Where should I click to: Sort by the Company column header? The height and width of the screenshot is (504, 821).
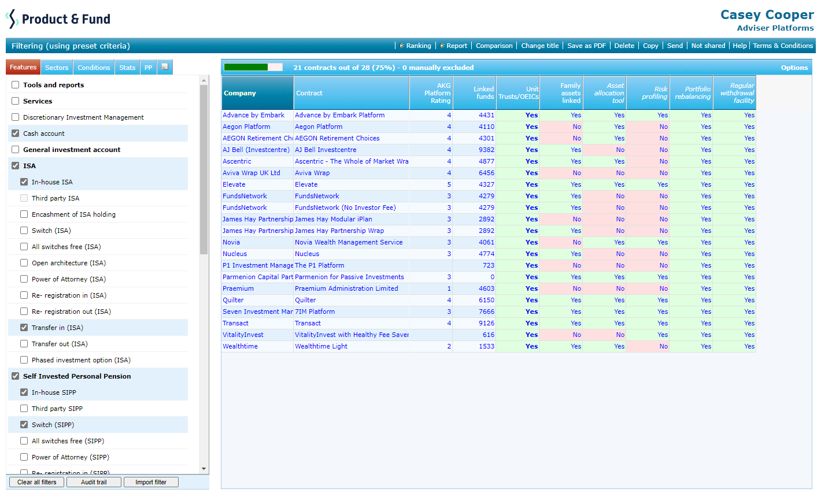[257, 93]
